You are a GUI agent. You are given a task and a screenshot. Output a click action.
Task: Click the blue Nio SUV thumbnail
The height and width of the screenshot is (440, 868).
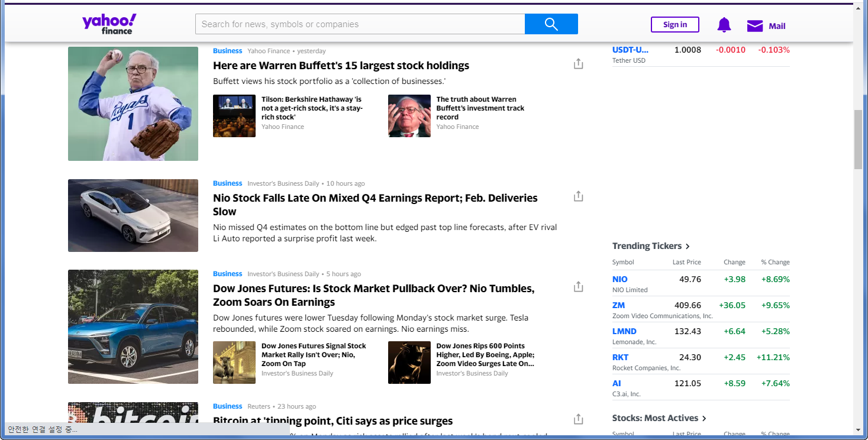tap(133, 326)
